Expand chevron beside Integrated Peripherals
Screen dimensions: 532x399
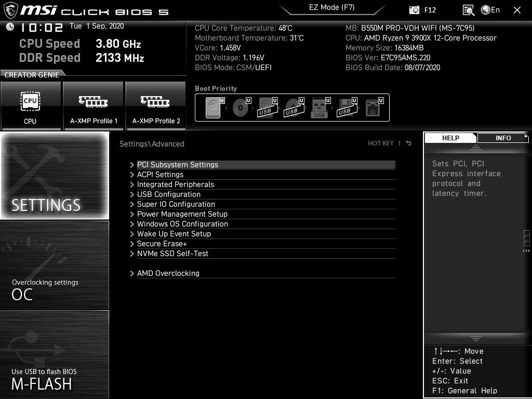pyautogui.click(x=132, y=184)
